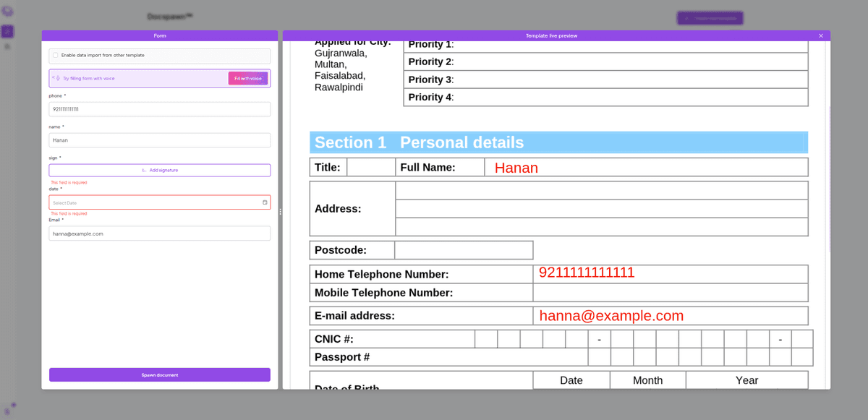Viewport: 868px width, 420px height.
Task: Select the purple Docspawn sidebar icon
Action: pos(7,32)
